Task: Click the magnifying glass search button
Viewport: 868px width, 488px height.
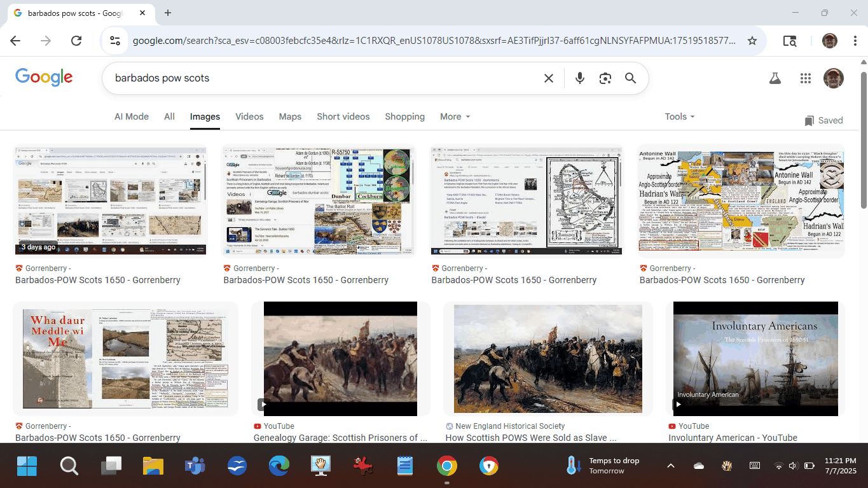Action: [x=630, y=78]
